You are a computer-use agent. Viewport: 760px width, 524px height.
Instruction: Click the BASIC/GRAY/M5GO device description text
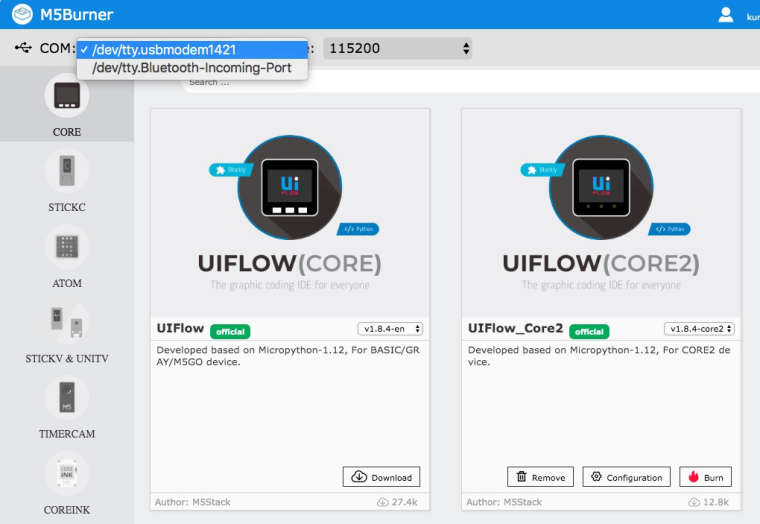(x=288, y=356)
